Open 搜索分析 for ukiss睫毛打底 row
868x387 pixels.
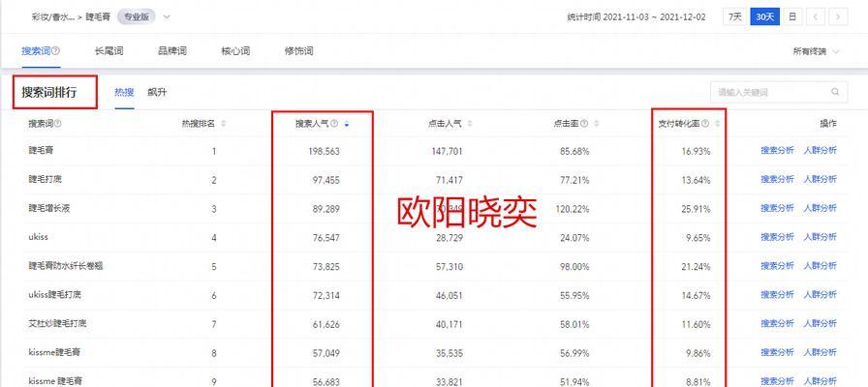[x=777, y=295]
